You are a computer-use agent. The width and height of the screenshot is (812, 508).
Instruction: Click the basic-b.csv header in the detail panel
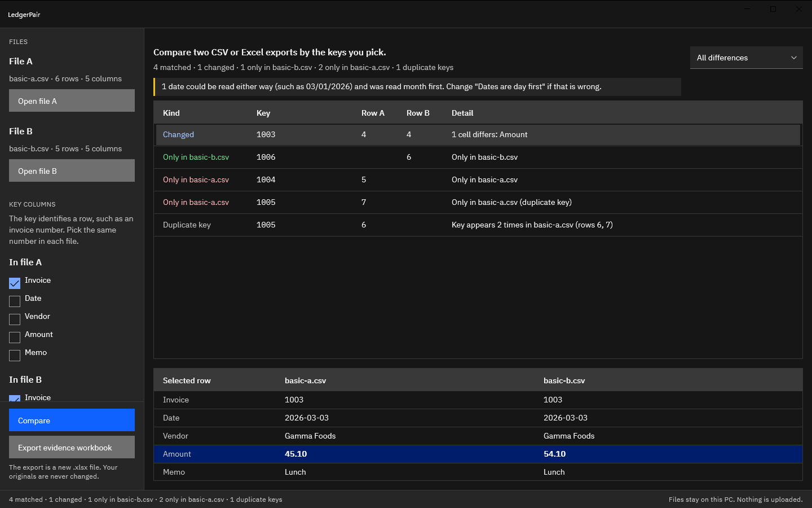(564, 380)
